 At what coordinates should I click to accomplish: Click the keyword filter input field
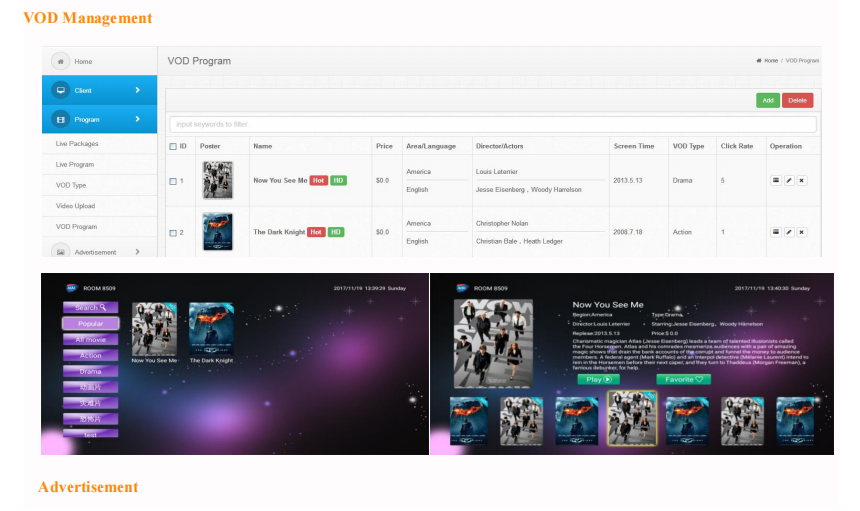[493, 124]
